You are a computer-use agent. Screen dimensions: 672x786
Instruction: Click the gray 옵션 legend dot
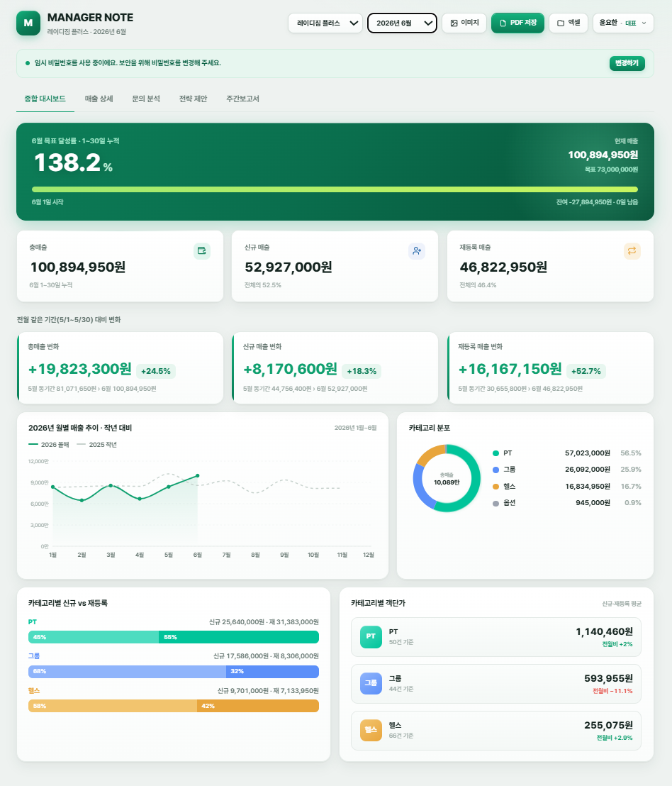click(x=495, y=503)
